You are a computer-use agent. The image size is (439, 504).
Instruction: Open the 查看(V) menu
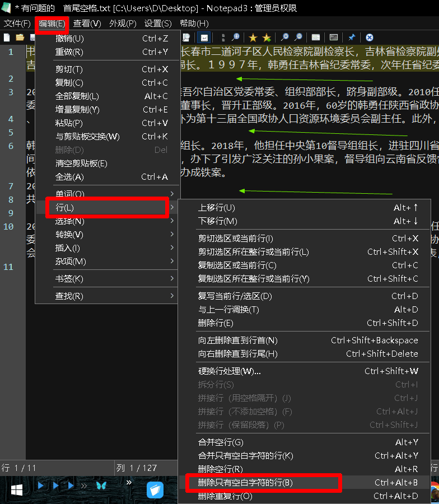(x=87, y=23)
